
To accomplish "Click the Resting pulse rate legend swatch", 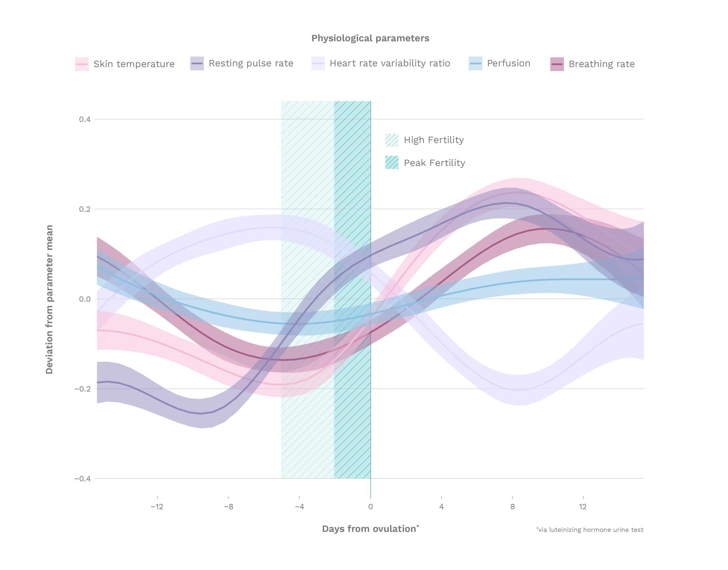I will coord(197,63).
